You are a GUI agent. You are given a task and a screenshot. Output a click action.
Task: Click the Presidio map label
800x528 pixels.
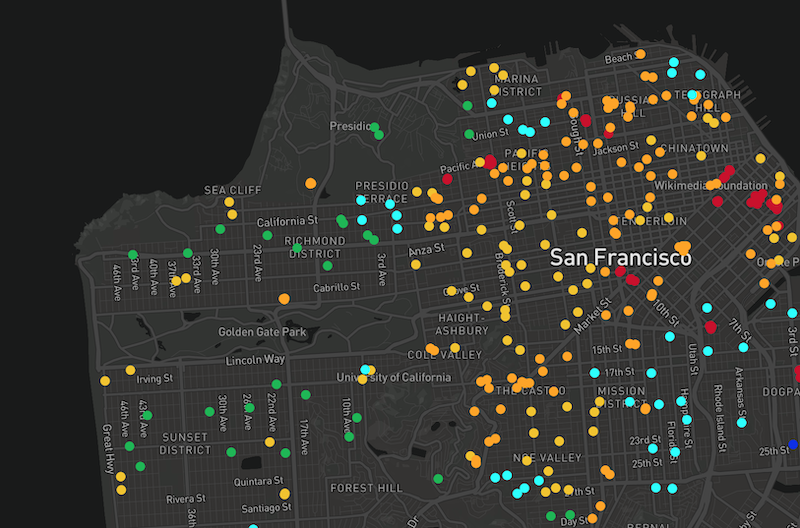pos(350,126)
